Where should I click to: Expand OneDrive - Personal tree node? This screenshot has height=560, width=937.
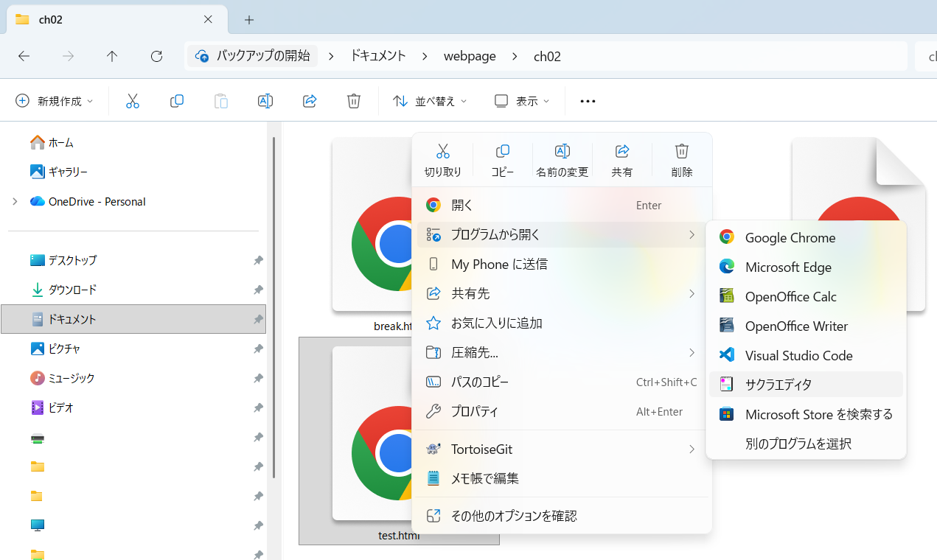point(15,201)
